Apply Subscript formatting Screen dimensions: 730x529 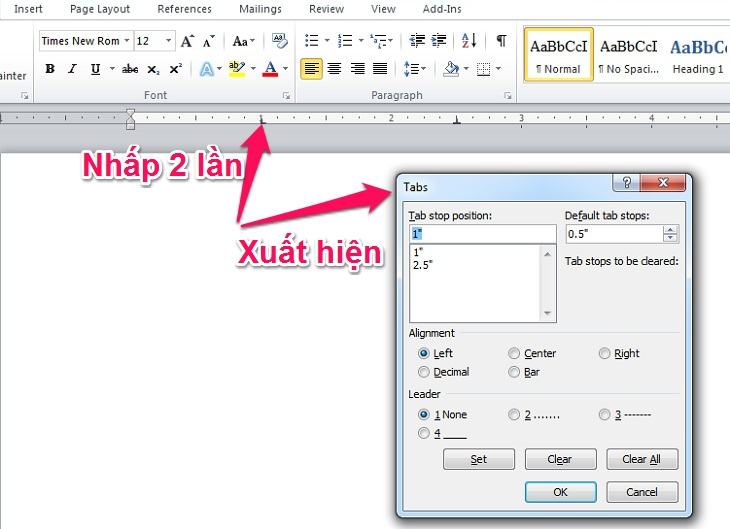153,69
